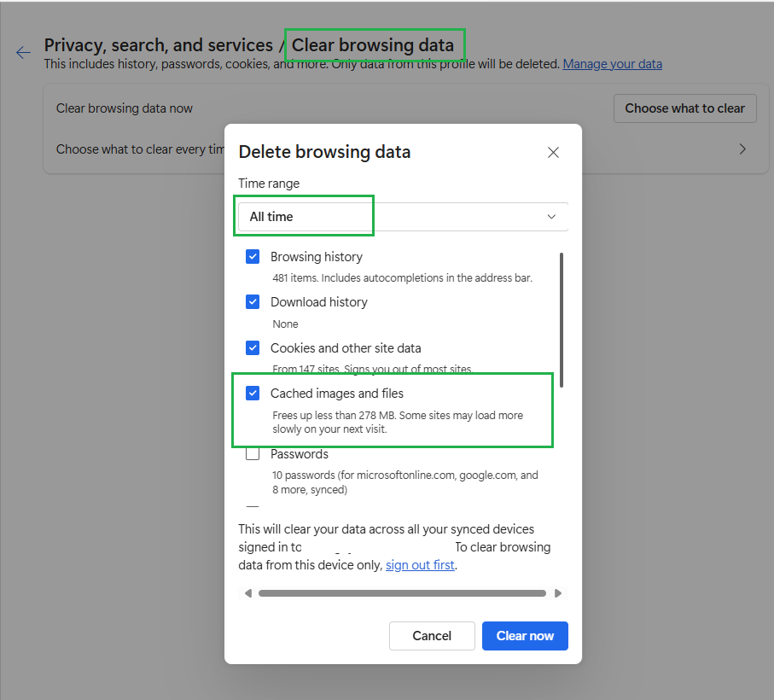Click the horizontal scrollbar thumb in dialog
The height and width of the screenshot is (700, 774).
click(402, 593)
